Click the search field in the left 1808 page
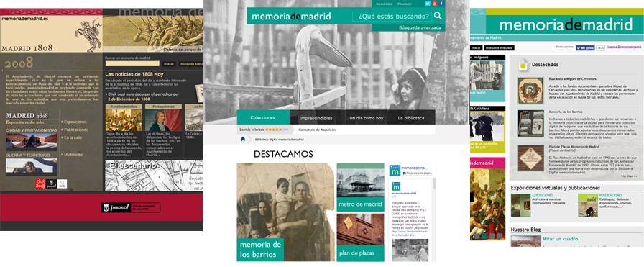Viewport: 644px width, 267px height. coord(132,64)
